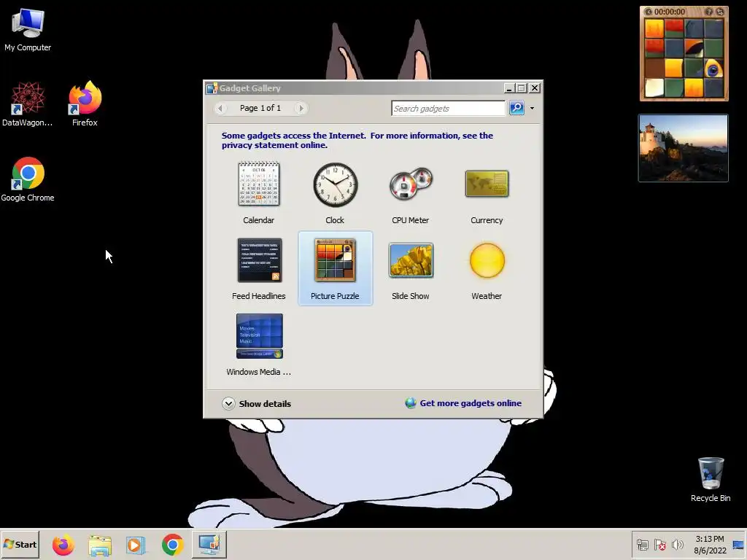The image size is (747, 560).
Task: Select the Clock gadget
Action: (335, 192)
